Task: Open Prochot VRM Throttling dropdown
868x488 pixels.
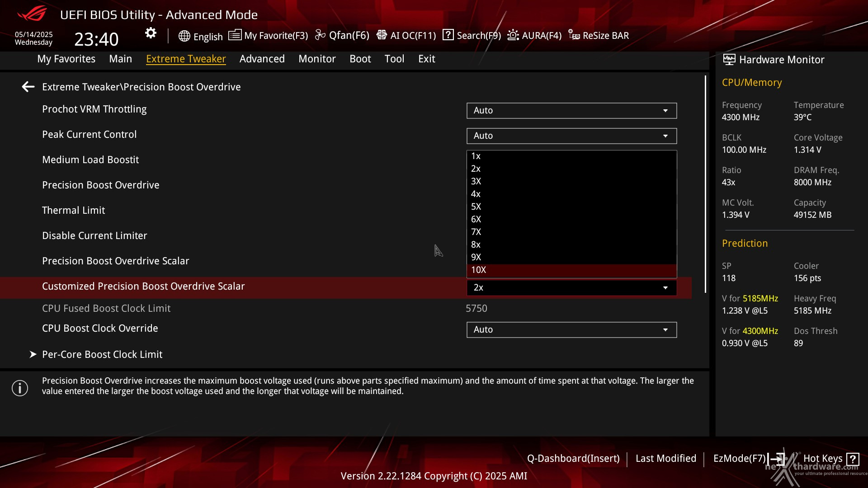Action: (x=571, y=111)
